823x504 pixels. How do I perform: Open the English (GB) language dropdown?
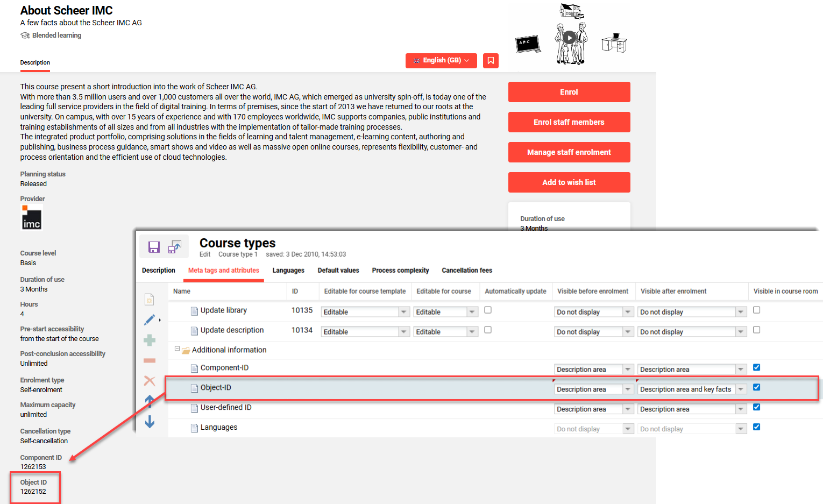point(441,60)
